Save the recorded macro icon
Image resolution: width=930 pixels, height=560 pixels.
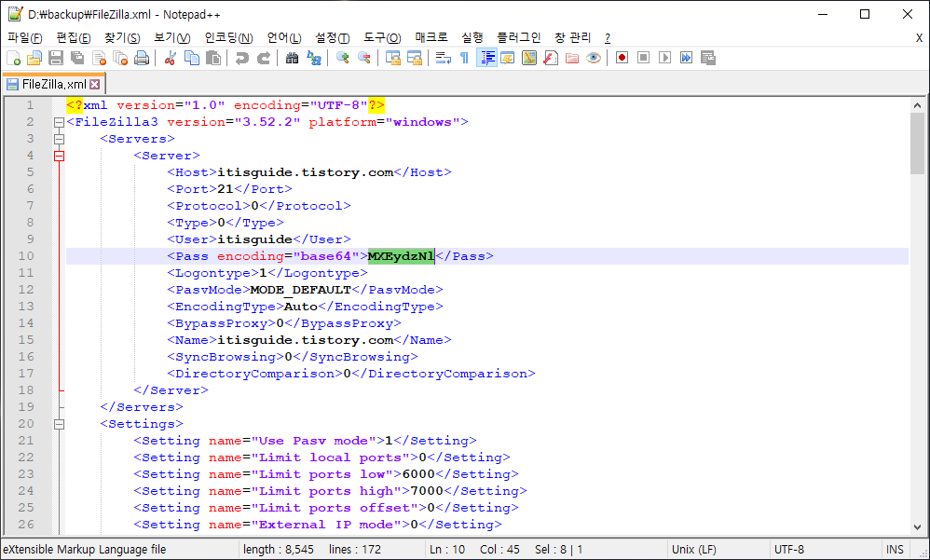[707, 58]
